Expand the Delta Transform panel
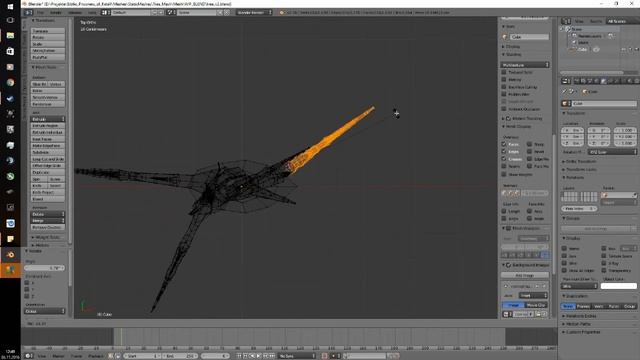 pyautogui.click(x=582, y=162)
